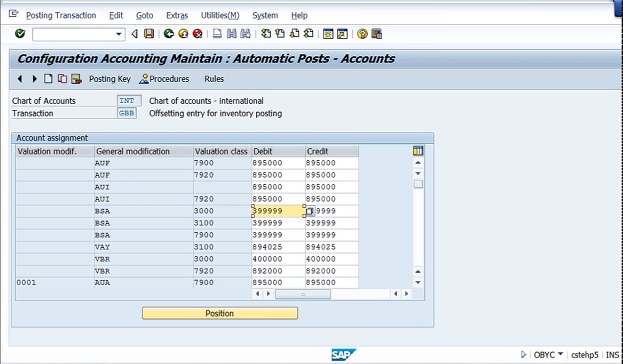This screenshot has width=623, height=364.
Task: Click the debit cell 400000
Action: 278,259
